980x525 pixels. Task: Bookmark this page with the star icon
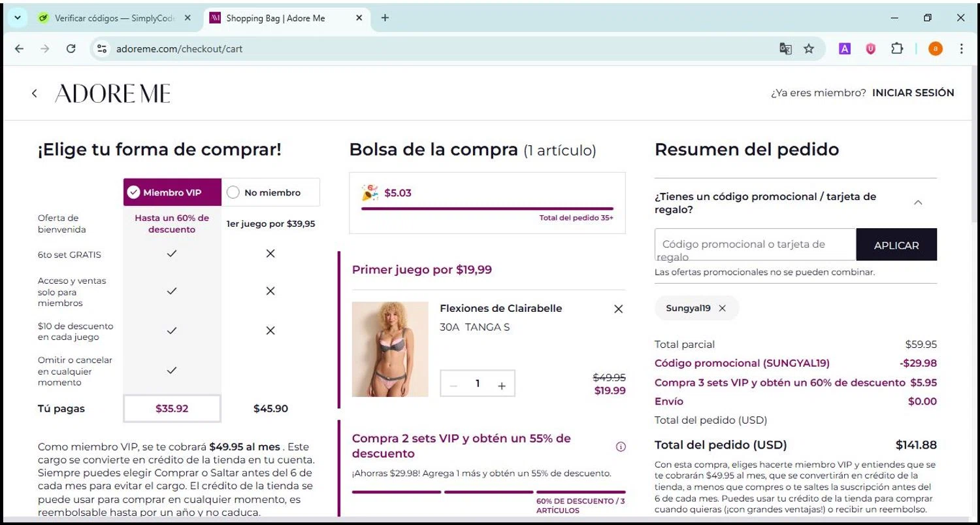click(x=809, y=48)
